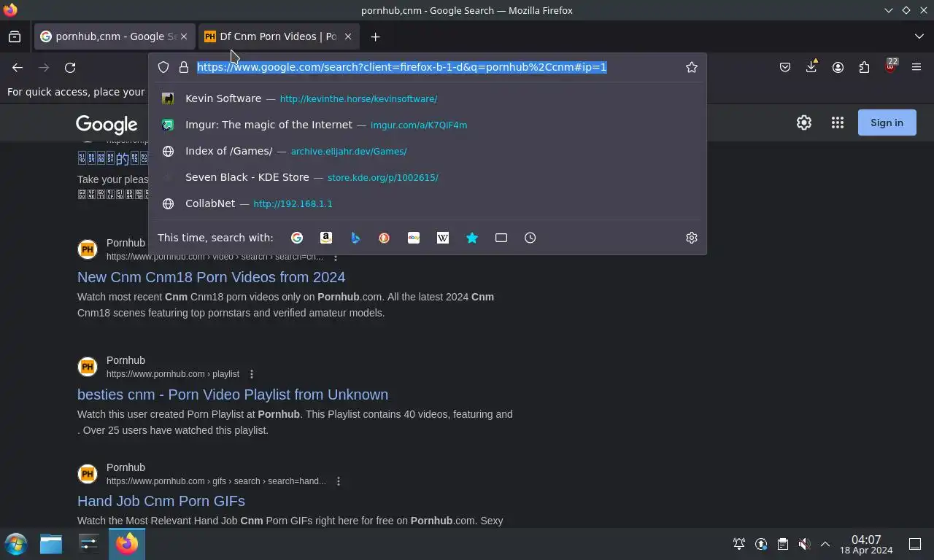Viewport: 934px width, 560px height.
Task: Open the uBlock extension showing 22
Action: 890,67
